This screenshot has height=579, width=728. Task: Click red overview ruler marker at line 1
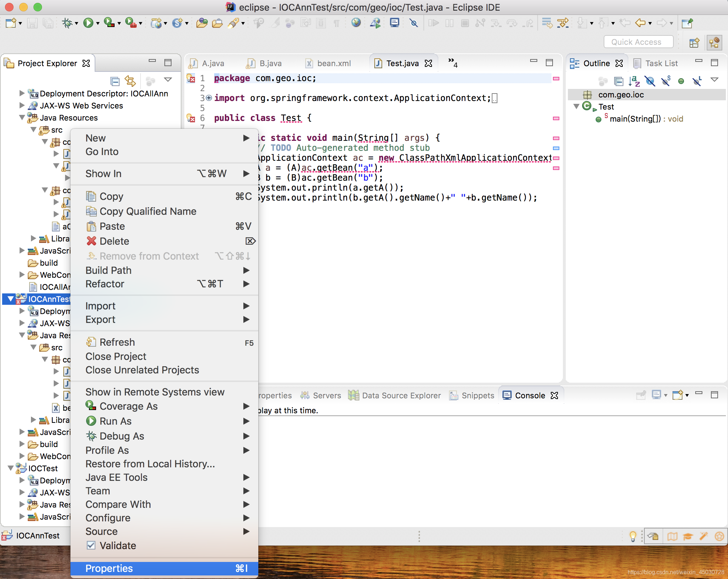coord(556,78)
